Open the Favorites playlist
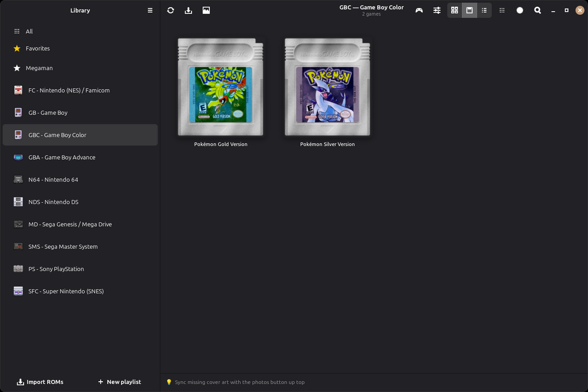The width and height of the screenshot is (588, 392). click(x=80, y=49)
